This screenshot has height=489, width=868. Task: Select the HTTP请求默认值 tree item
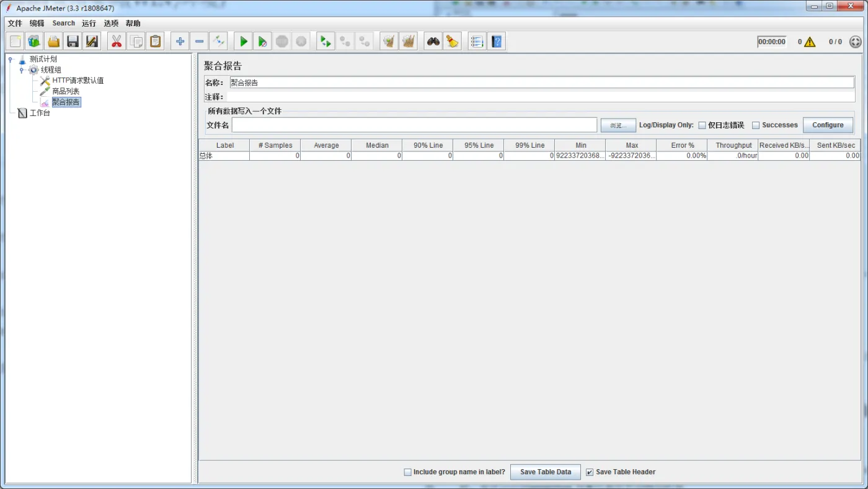point(77,81)
